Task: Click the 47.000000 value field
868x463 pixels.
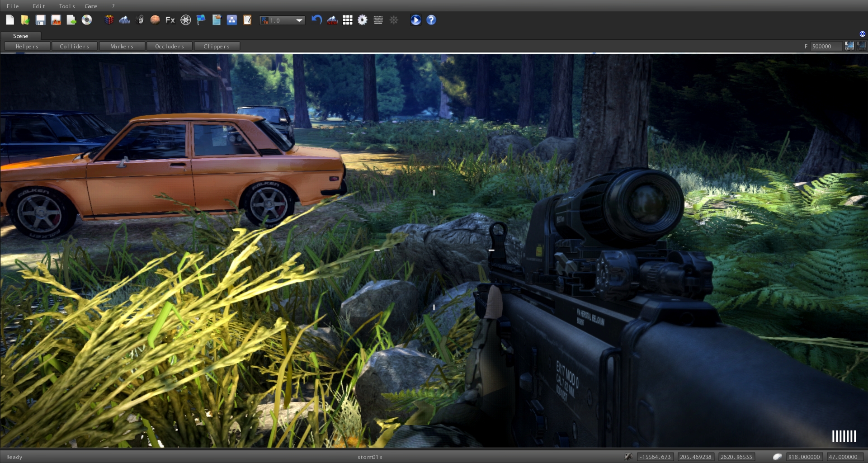Action: pyautogui.click(x=845, y=457)
